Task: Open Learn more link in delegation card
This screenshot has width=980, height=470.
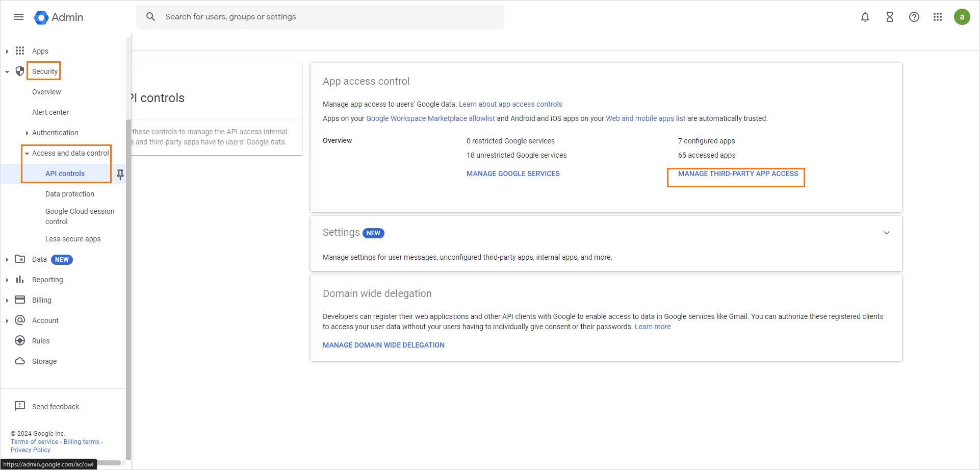Action: 653,327
